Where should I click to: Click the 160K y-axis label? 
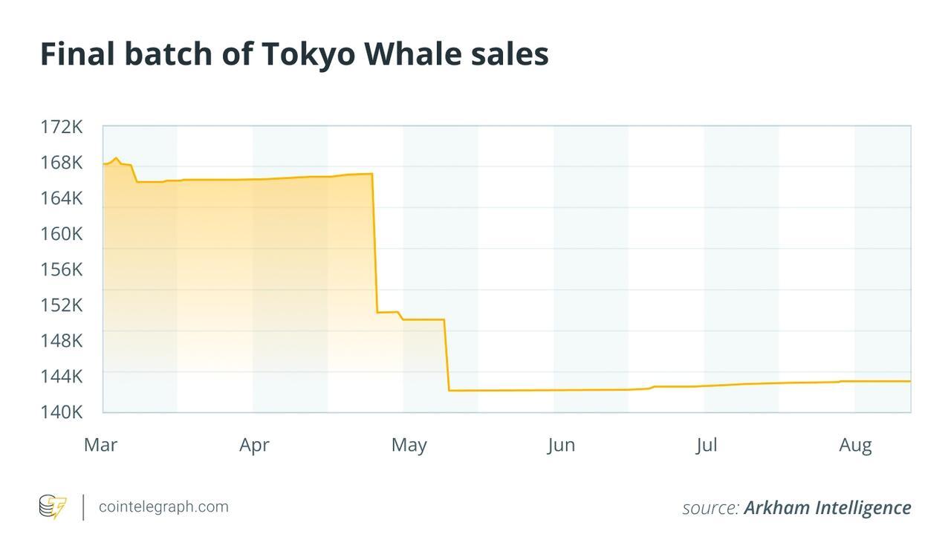click(61, 234)
